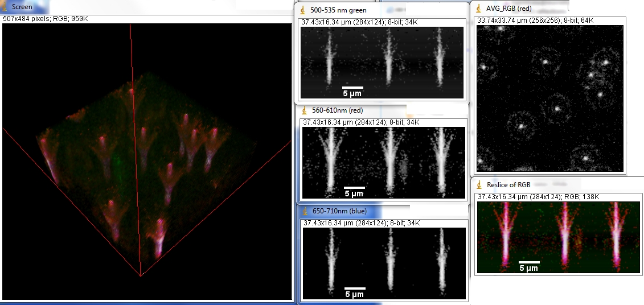Select the Reslice of RGB window title
The image size is (644, 305).
[510, 184]
